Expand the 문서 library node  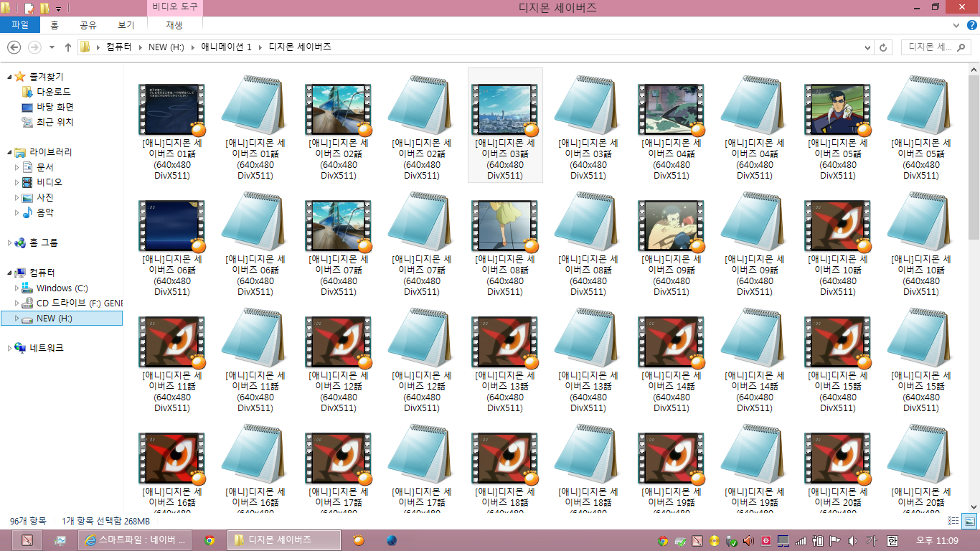click(17, 167)
